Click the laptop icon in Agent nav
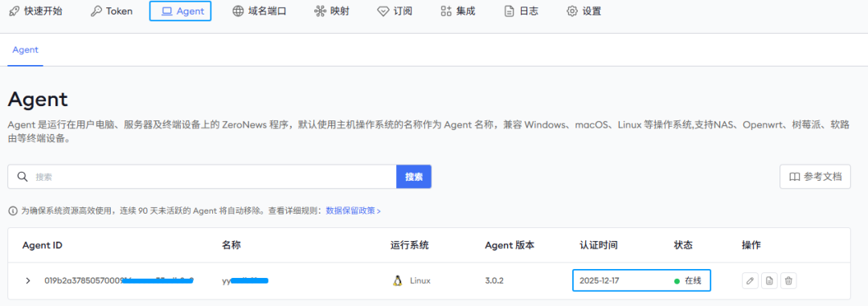This screenshot has width=868, height=306. tap(166, 11)
